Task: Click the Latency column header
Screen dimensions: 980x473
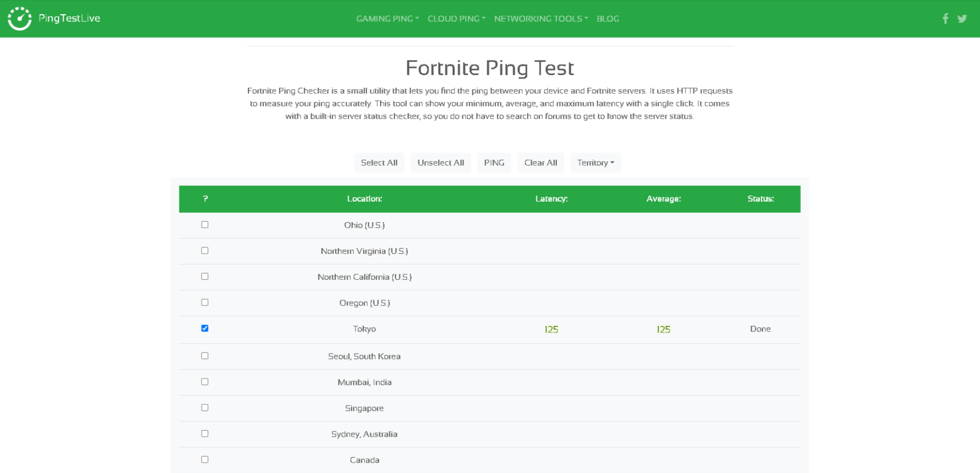Action: (x=551, y=199)
